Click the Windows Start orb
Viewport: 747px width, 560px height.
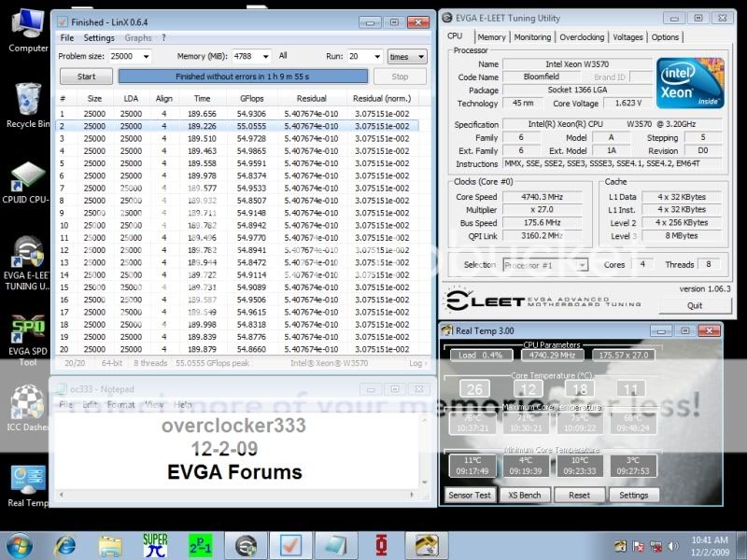(21, 544)
